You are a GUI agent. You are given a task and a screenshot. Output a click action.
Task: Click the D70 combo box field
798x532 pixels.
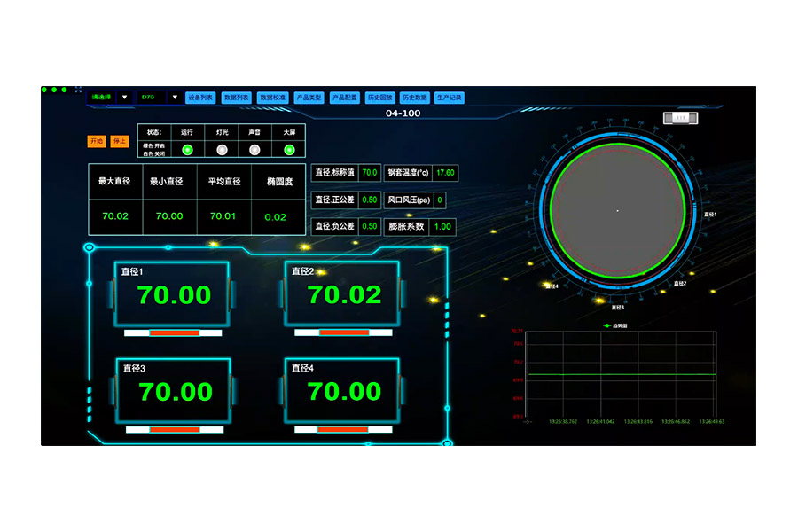(x=160, y=98)
